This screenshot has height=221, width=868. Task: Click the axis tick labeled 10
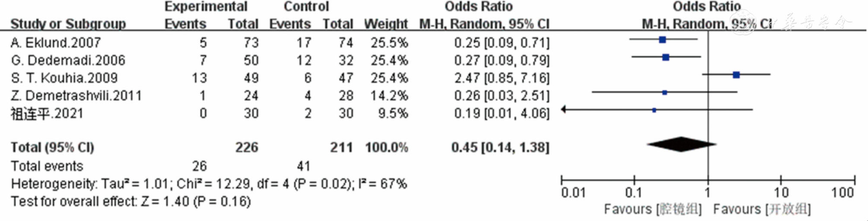coord(781,193)
